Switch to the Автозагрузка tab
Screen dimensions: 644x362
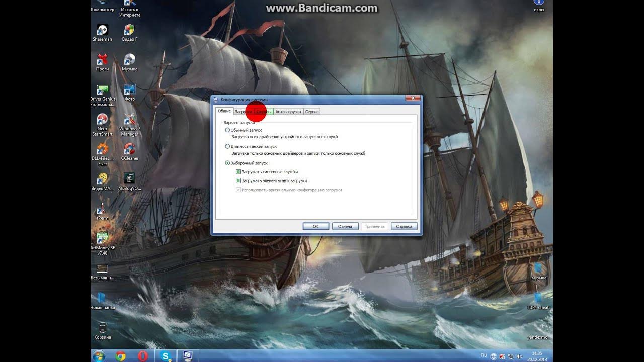(x=288, y=111)
